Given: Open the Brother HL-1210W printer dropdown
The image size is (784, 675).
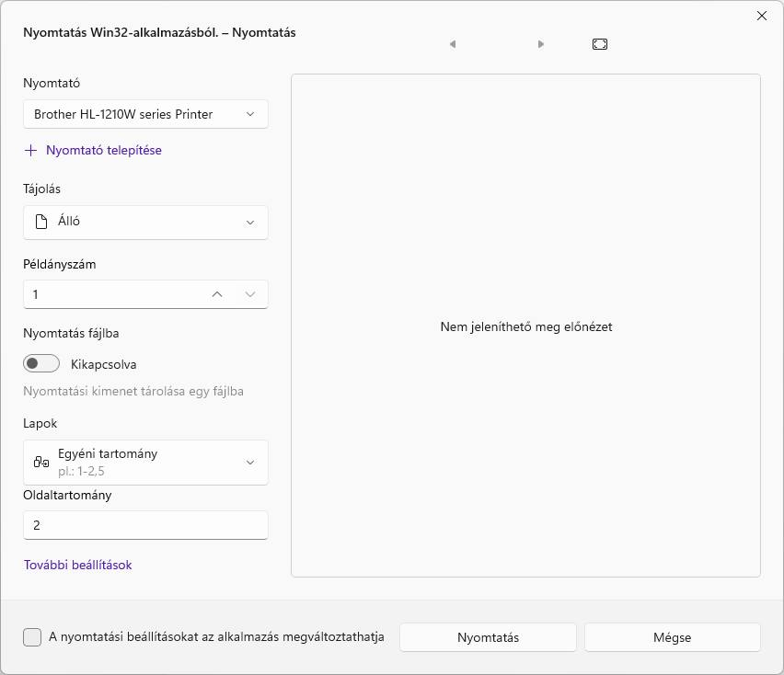Looking at the screenshot, I should (x=145, y=114).
